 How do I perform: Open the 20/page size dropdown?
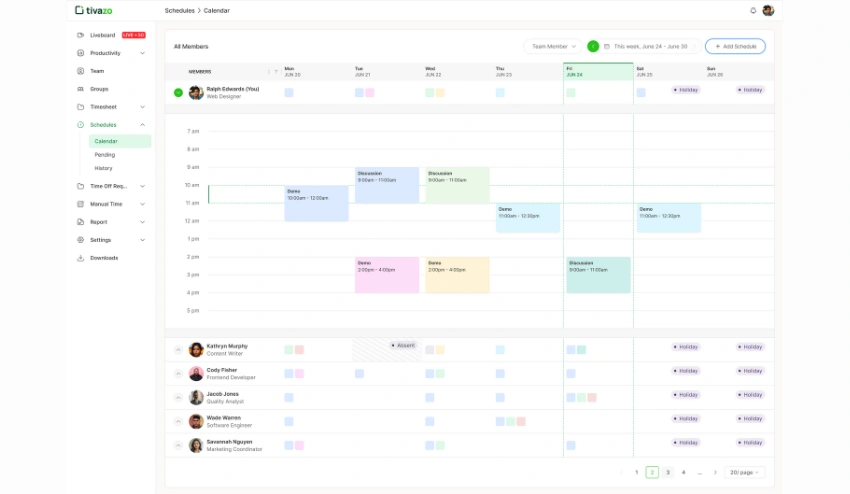click(x=745, y=472)
